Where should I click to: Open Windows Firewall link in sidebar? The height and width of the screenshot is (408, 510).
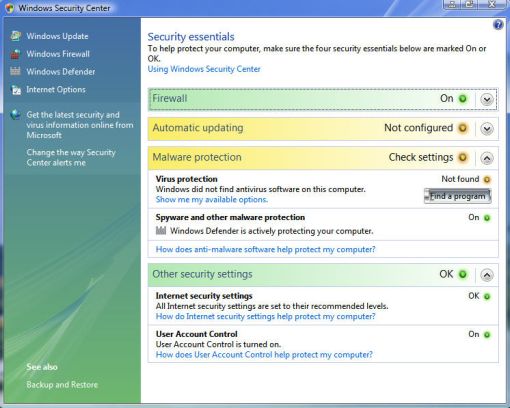58,54
